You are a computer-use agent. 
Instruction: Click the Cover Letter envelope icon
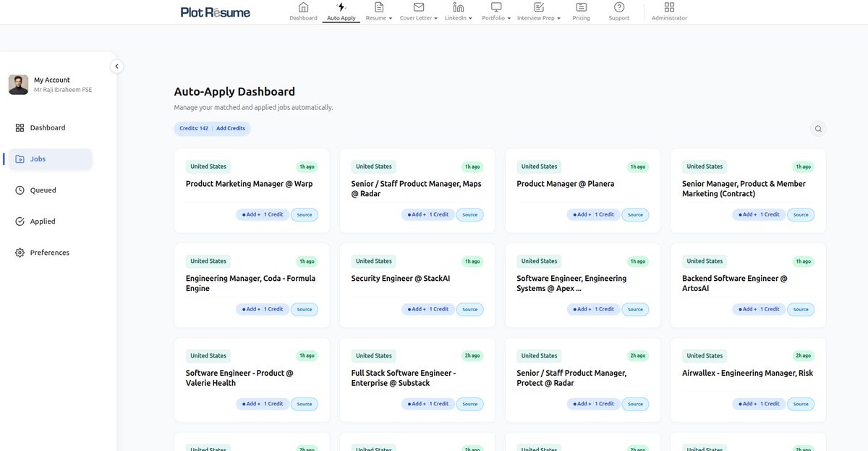pos(418,7)
